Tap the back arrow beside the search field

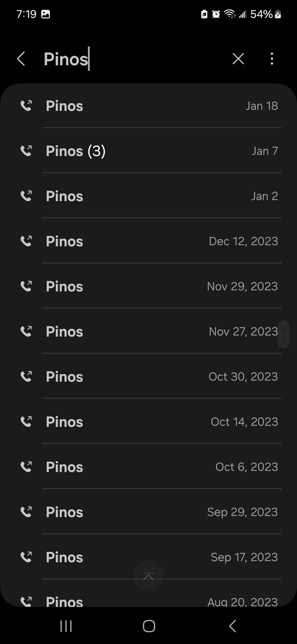pyautogui.click(x=21, y=59)
